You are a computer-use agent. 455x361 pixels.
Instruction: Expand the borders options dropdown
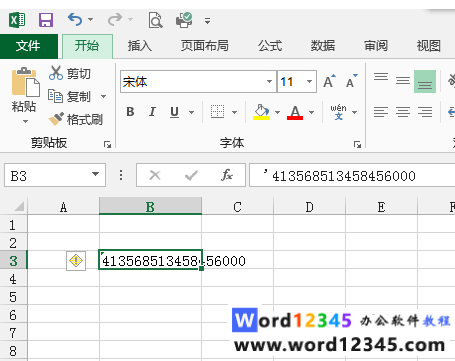click(x=235, y=112)
